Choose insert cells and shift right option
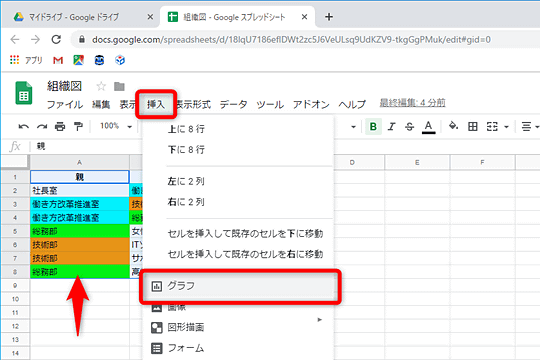This screenshot has width=540, height=360. 238,254
